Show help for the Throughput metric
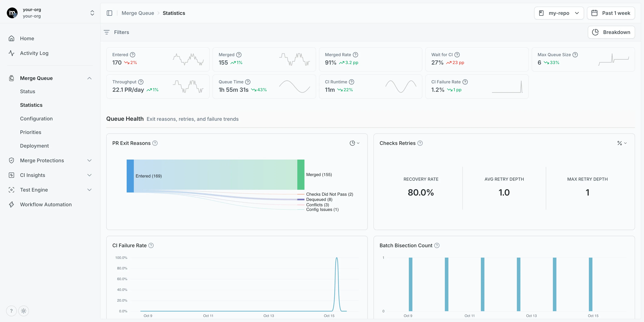 click(x=141, y=82)
